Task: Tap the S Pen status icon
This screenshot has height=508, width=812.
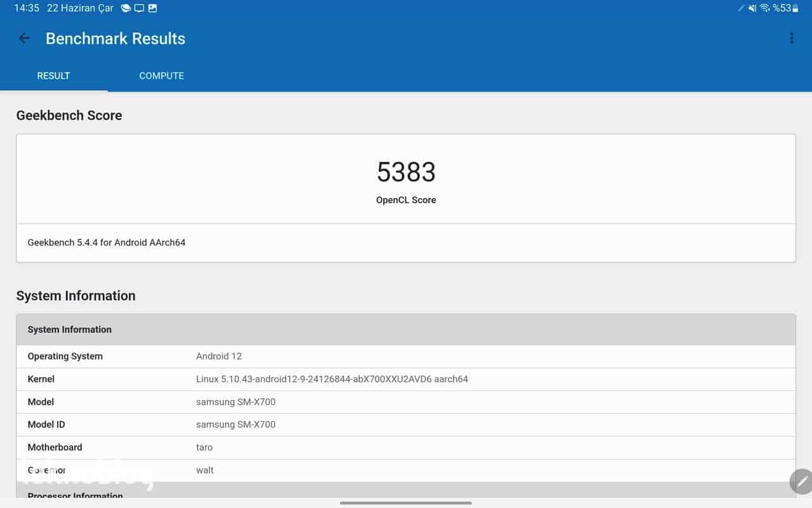Action: pyautogui.click(x=741, y=8)
